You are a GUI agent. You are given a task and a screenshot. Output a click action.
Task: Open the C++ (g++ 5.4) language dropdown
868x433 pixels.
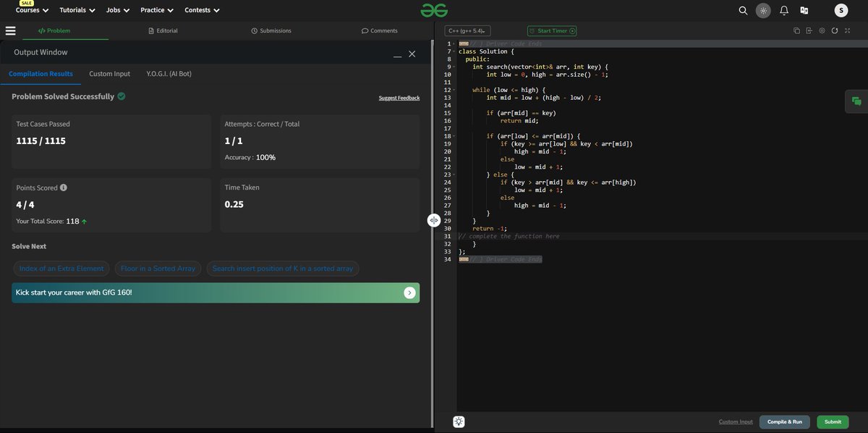[x=467, y=31]
